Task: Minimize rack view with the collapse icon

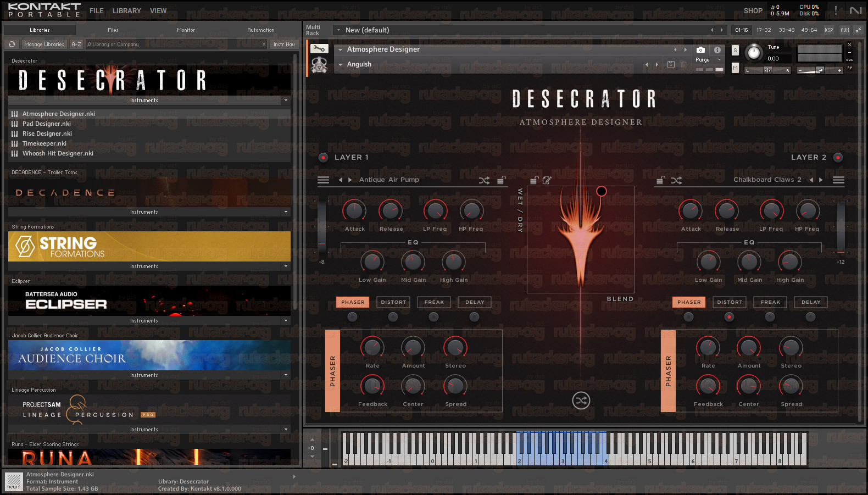Action: (858, 30)
